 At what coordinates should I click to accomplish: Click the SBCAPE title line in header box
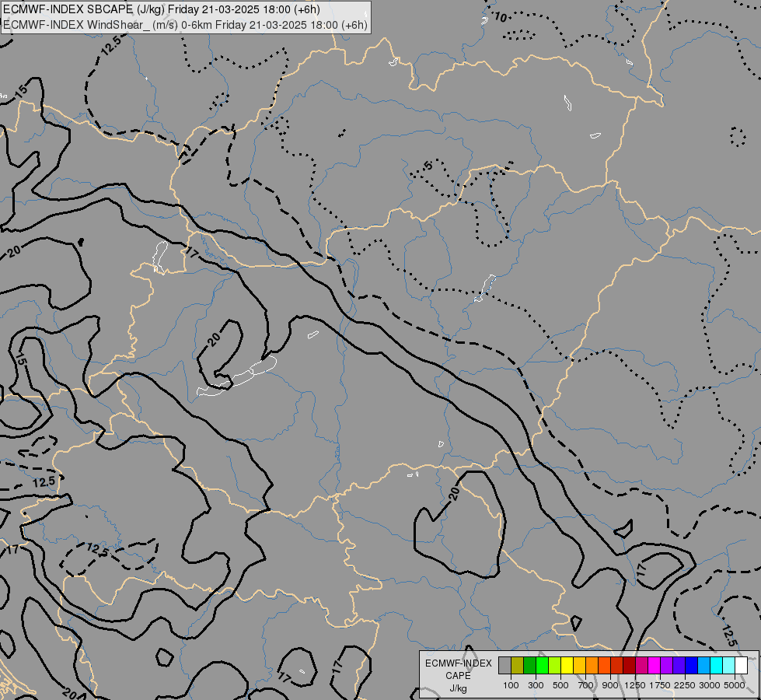162,9
